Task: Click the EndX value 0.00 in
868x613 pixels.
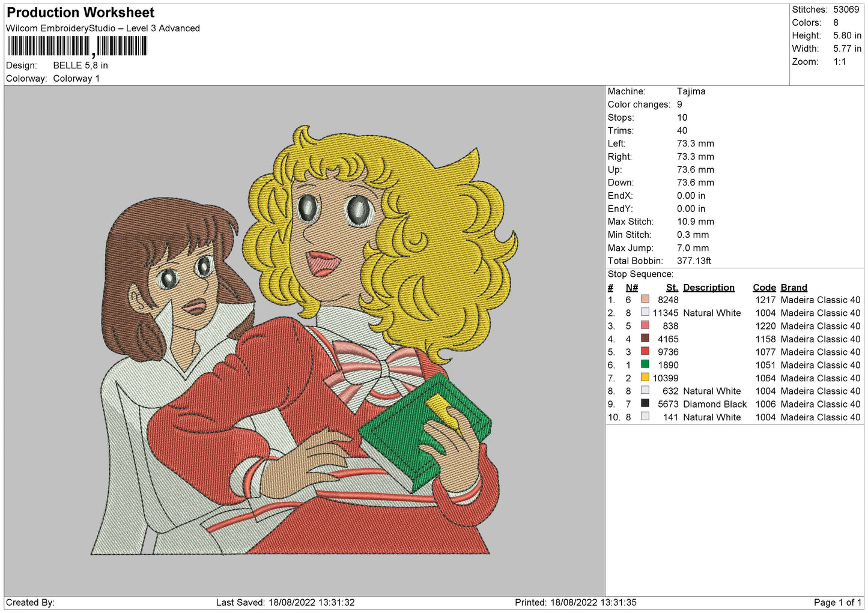Action: click(691, 196)
